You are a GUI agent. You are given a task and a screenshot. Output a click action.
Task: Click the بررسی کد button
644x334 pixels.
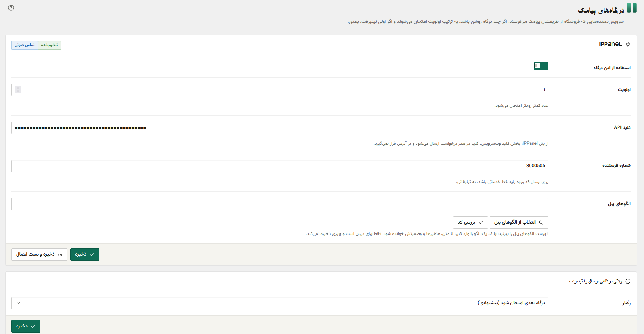[470, 222]
